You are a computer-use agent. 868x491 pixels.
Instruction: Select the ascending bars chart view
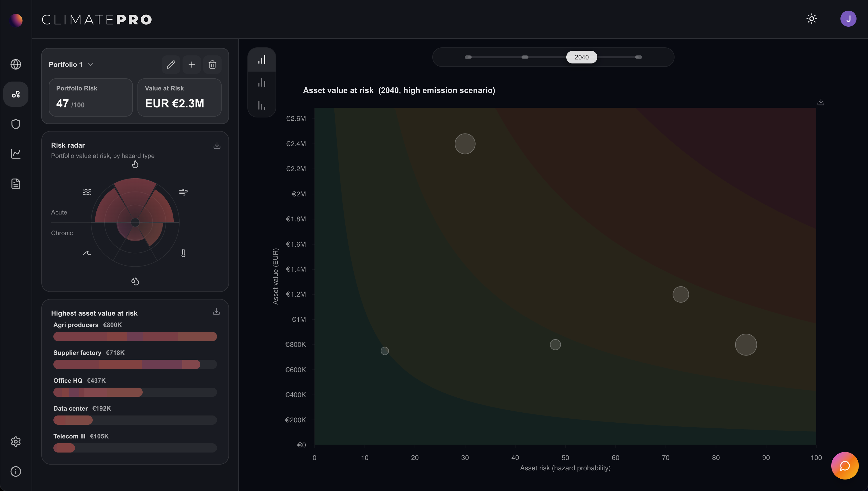click(261, 60)
